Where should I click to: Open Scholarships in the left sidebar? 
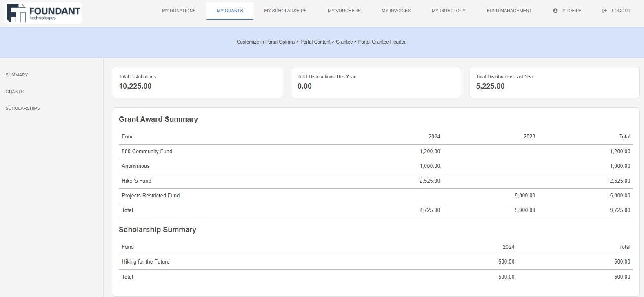[x=23, y=108]
